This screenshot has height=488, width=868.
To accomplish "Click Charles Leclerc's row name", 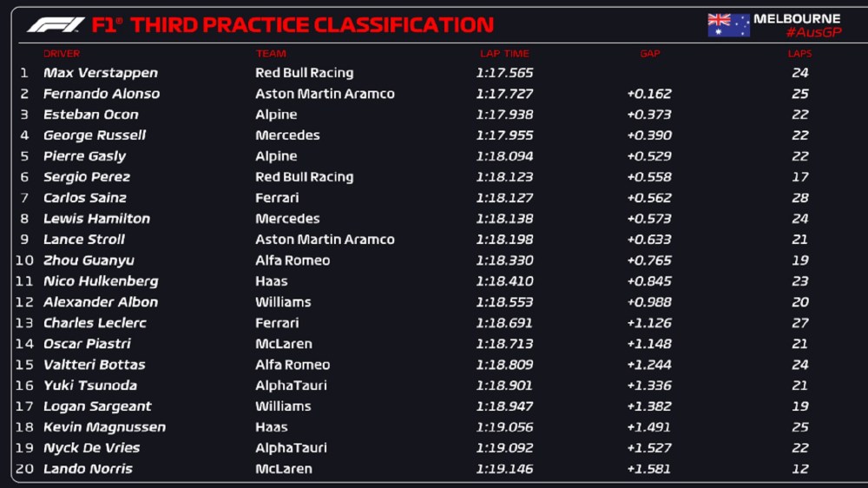I will [x=95, y=323].
